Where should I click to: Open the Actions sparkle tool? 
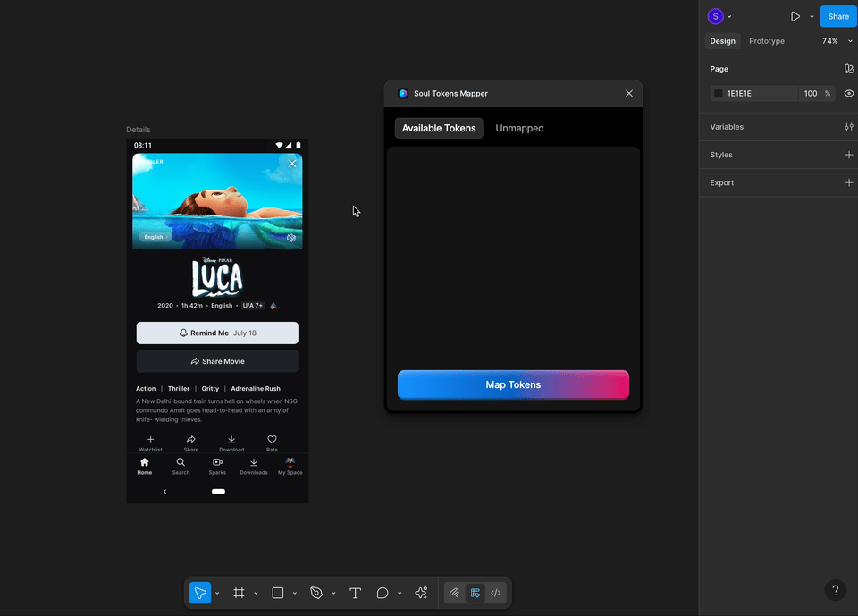coord(421,593)
